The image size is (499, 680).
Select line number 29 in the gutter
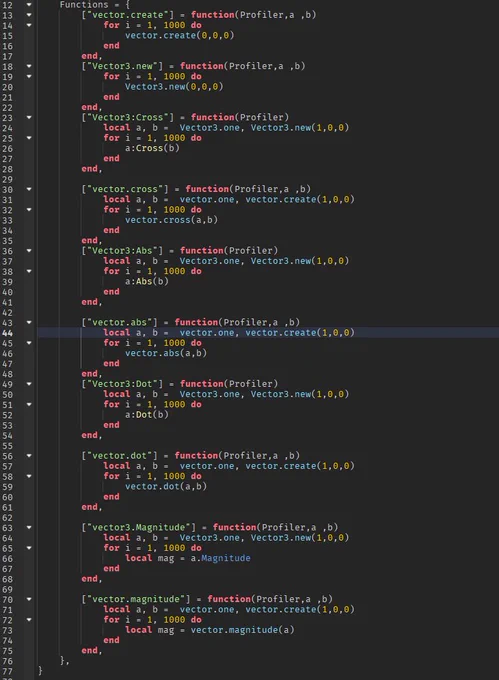click(7, 179)
